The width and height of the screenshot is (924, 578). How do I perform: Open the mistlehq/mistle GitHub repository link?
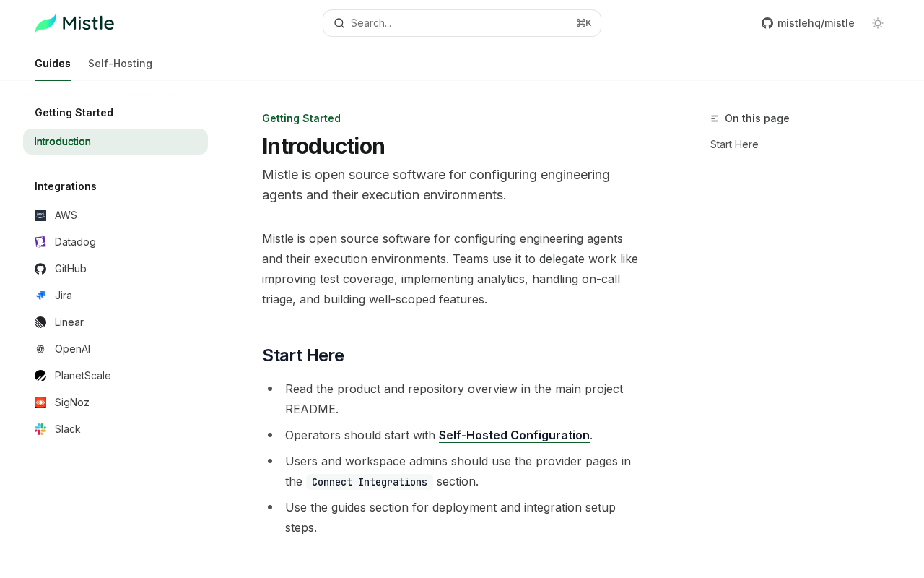pos(808,23)
